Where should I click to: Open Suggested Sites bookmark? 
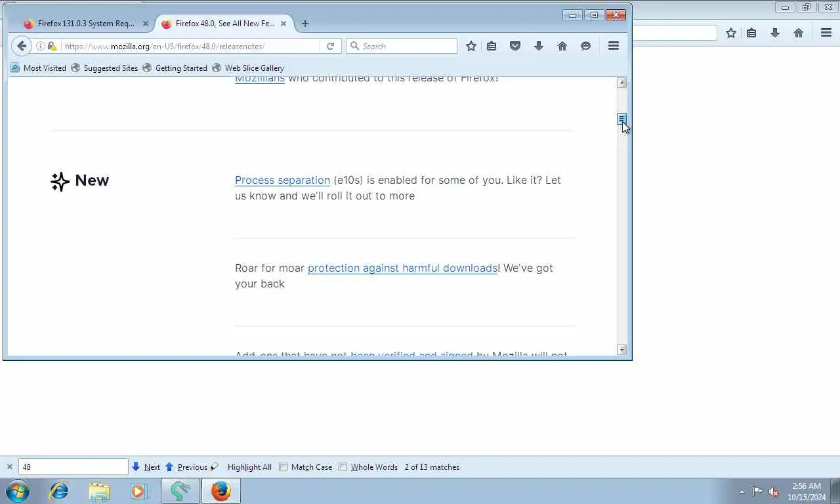104,68
